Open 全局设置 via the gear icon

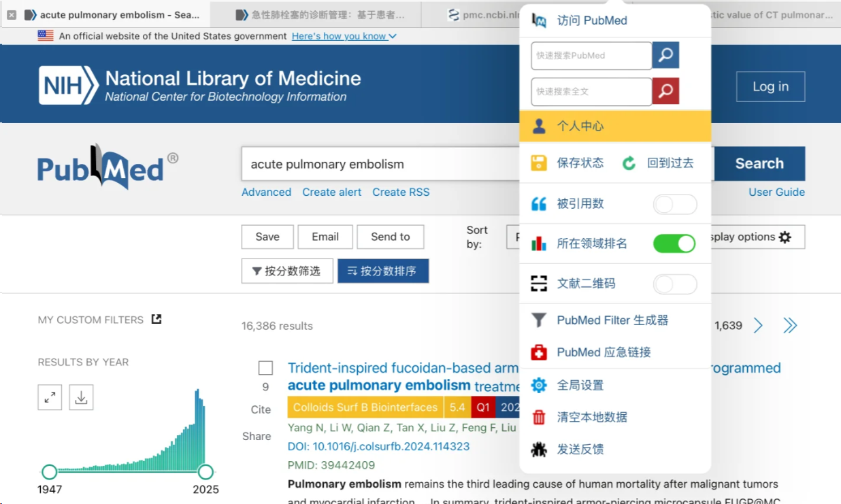(538, 384)
